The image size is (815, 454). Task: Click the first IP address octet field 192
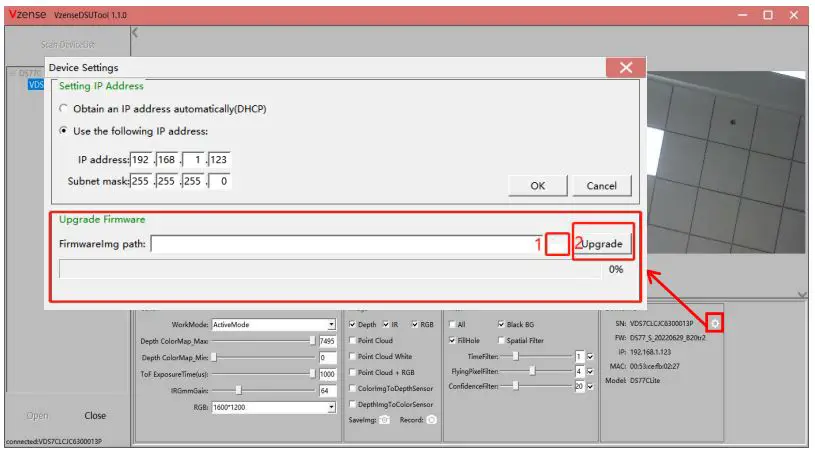click(141, 160)
